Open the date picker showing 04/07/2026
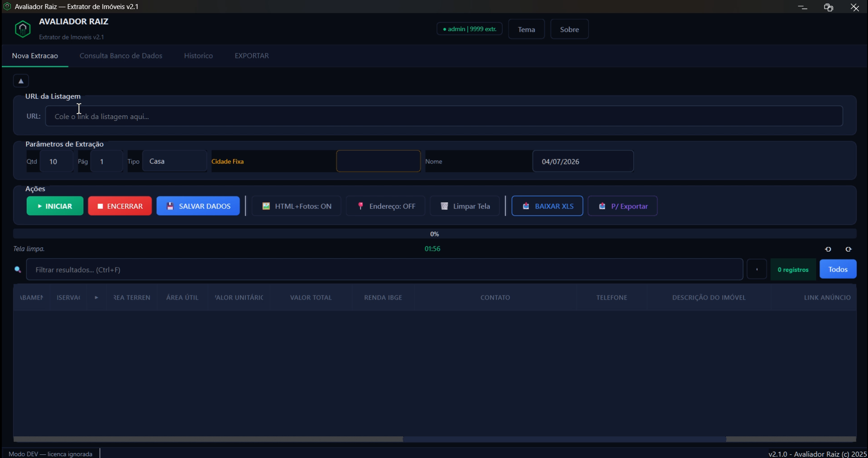This screenshot has width=868, height=458. tap(583, 162)
